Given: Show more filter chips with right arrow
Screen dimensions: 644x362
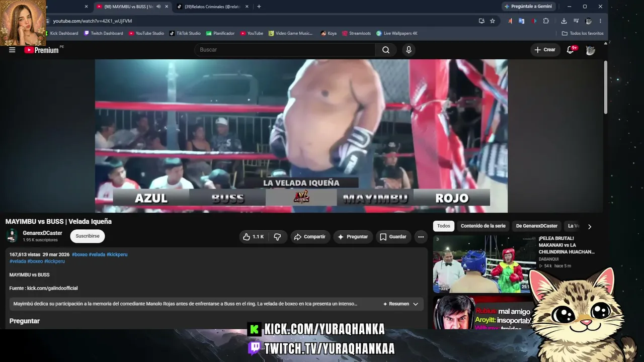Looking at the screenshot, I should click(x=590, y=227).
